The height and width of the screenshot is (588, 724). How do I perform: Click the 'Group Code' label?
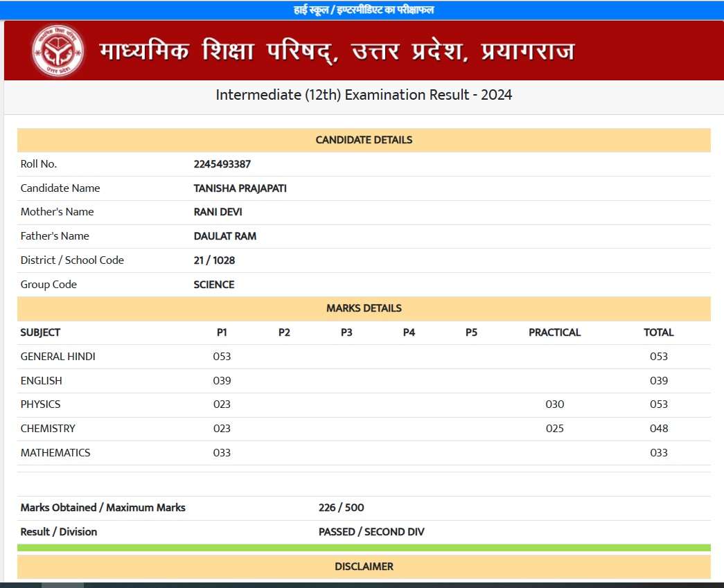point(48,285)
